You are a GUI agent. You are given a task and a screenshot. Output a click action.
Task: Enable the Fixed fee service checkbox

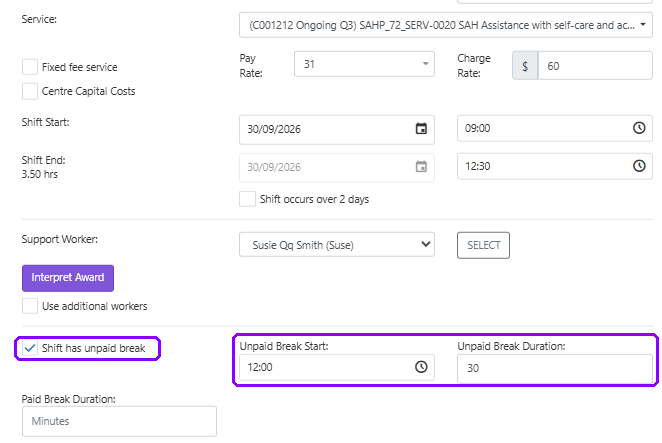[x=30, y=67]
